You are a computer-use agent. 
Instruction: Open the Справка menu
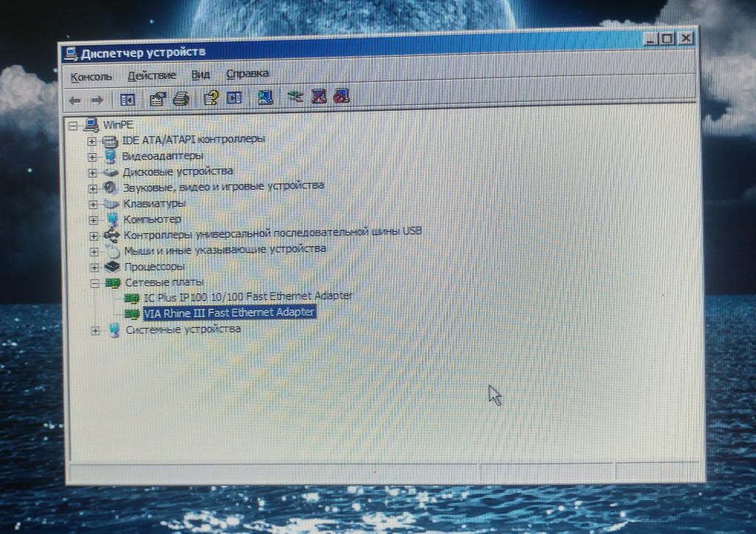click(247, 74)
